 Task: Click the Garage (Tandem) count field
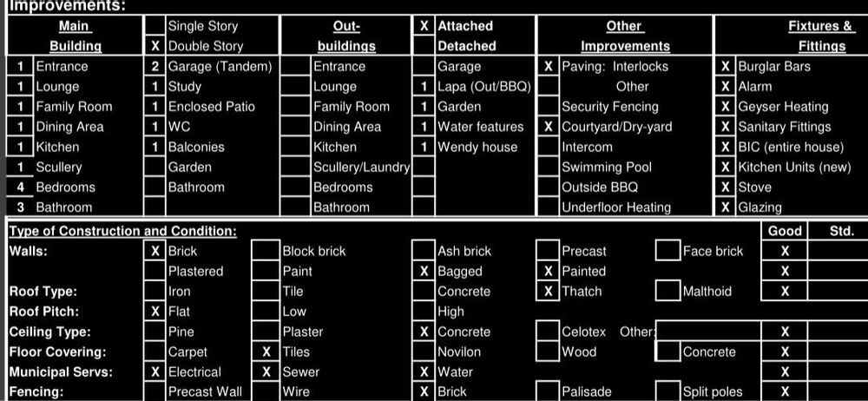[155, 66]
